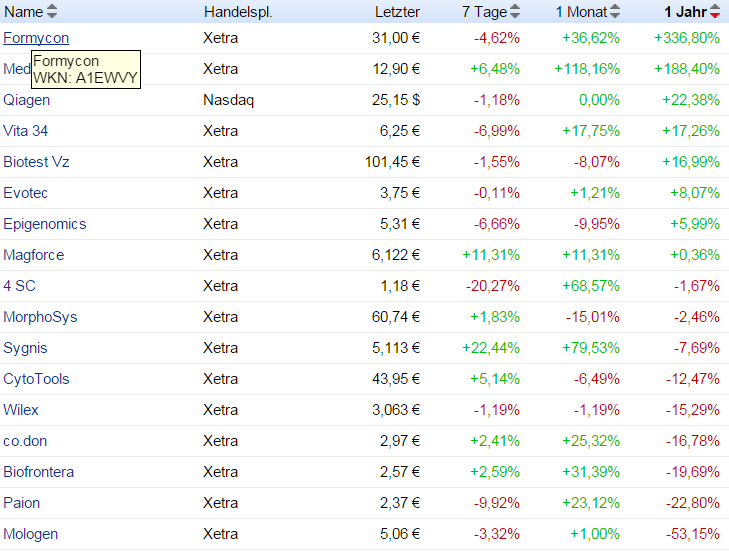
Task: Select the Vita 34 link
Action: 28,131
